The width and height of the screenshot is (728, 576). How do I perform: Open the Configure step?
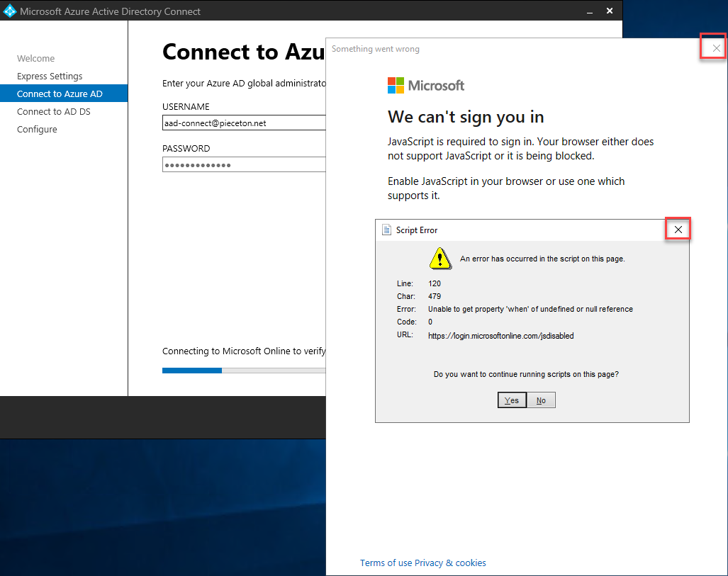(x=37, y=129)
